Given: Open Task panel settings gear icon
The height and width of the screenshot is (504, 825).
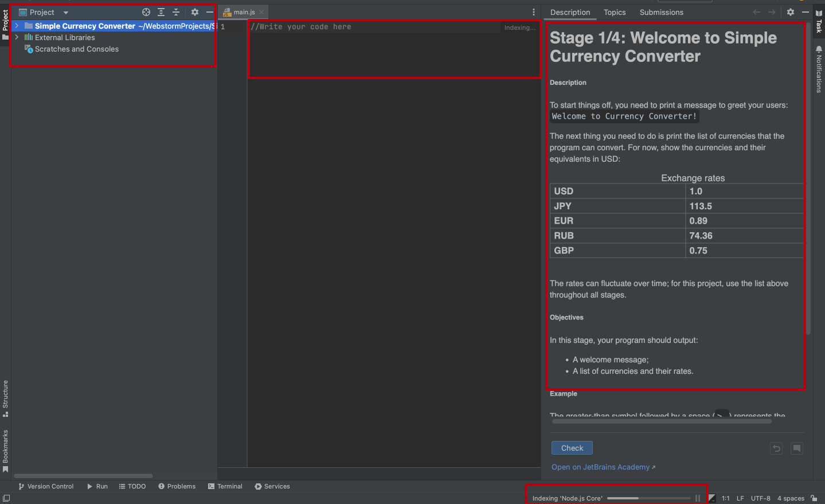Looking at the screenshot, I should coord(791,12).
